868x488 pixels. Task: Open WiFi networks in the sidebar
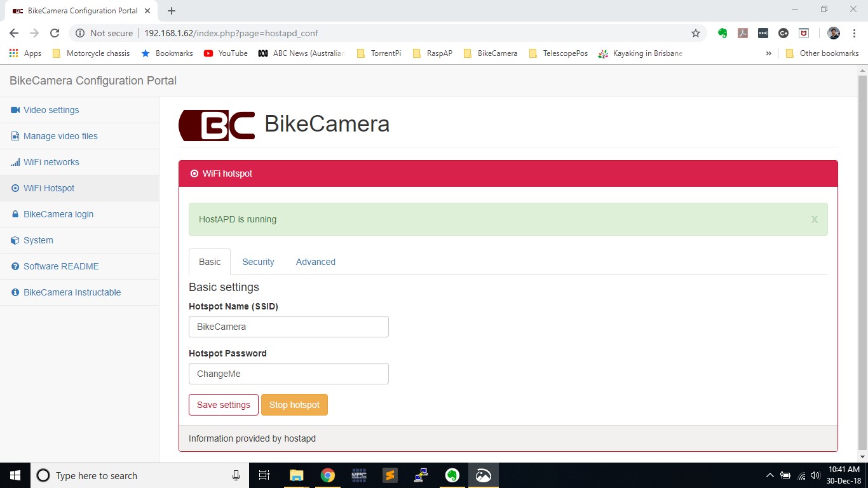coord(79,162)
